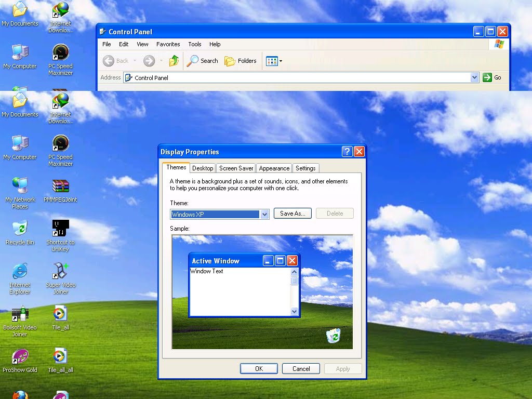Viewport: 532px width, 399px height.
Task: Open the Forward history dropdown arrow
Action: tap(161, 61)
